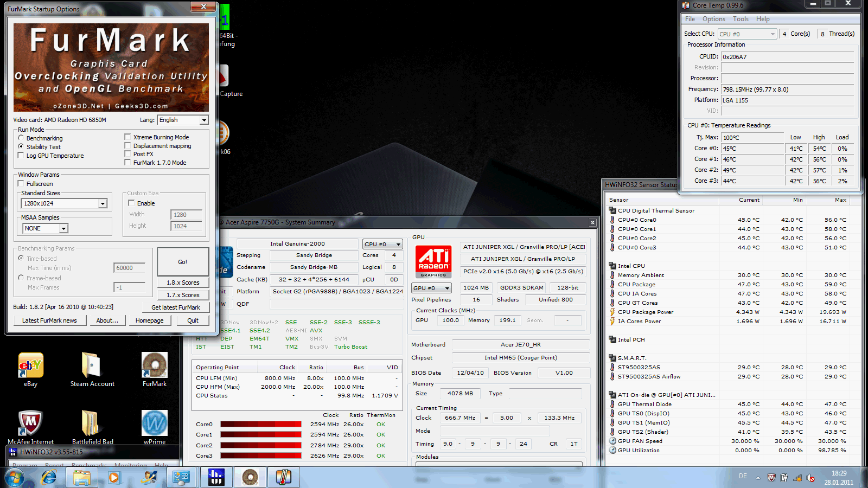Click the Intel CPU sensor group icon

(x=612, y=266)
